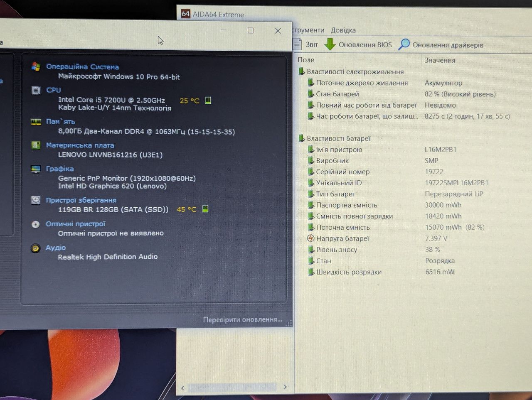Open the Оптичні пристрої section link
This screenshot has height=400, width=532.
(x=76, y=224)
